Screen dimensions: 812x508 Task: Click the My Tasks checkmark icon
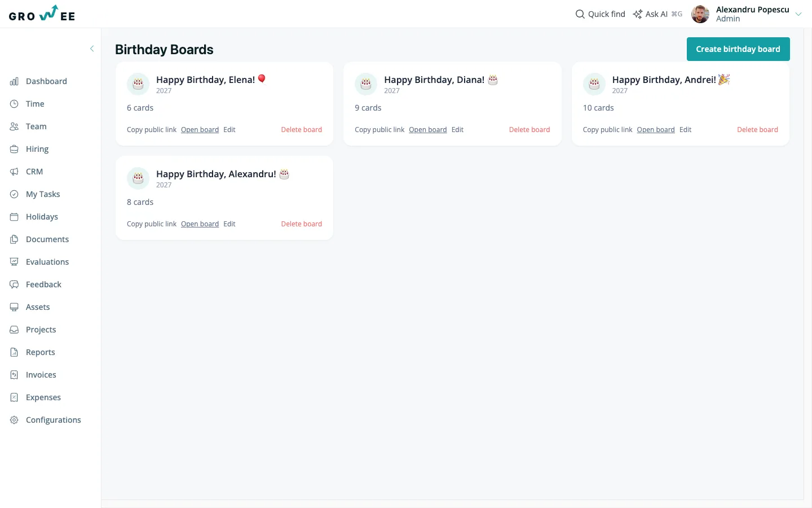tap(14, 194)
